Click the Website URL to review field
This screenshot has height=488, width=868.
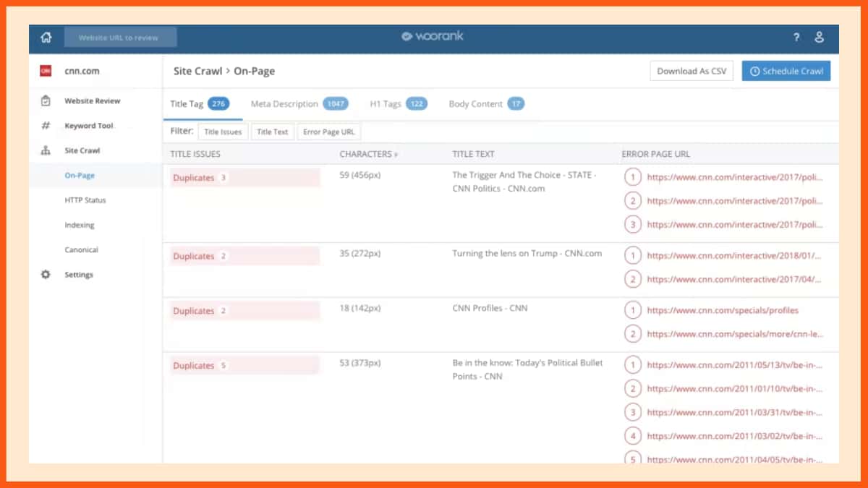(120, 38)
